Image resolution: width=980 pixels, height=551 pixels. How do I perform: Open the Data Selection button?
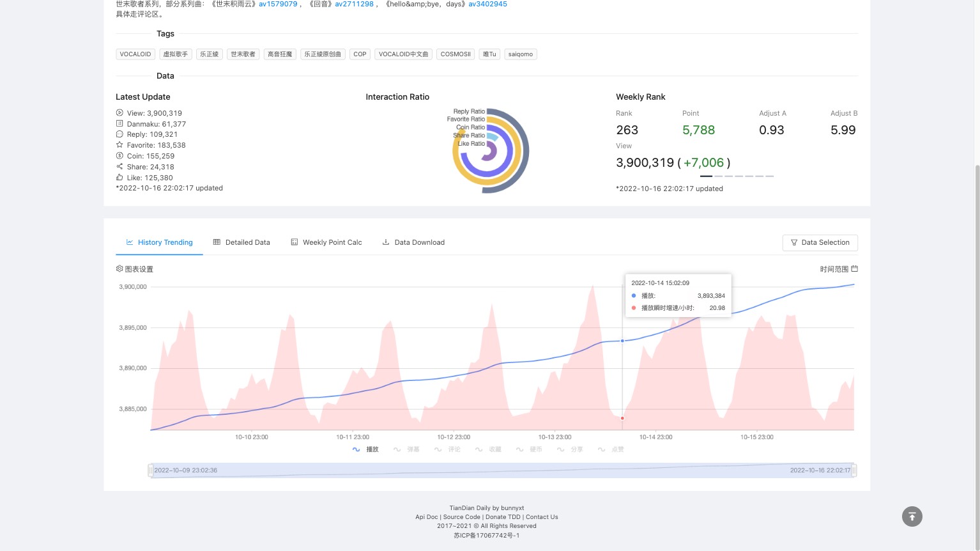820,243
